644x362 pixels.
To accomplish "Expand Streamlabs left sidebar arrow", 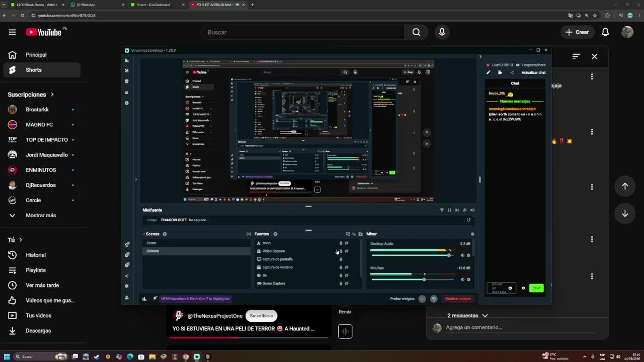I will pos(135,179).
